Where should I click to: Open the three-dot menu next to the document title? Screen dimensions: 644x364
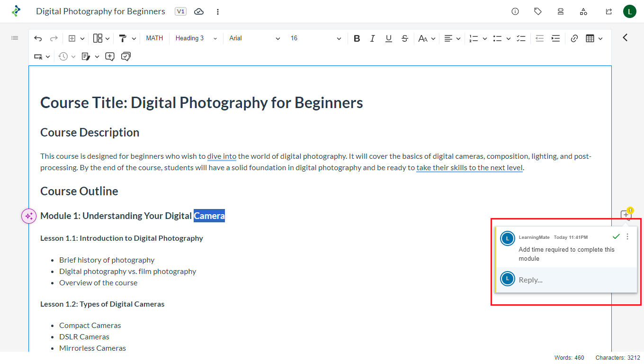click(218, 11)
